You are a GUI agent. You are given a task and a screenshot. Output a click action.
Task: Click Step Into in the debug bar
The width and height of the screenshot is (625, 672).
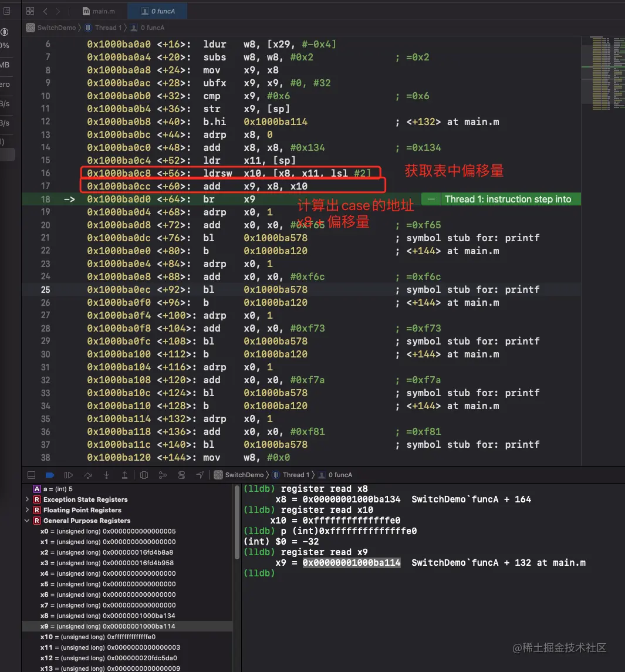point(106,475)
